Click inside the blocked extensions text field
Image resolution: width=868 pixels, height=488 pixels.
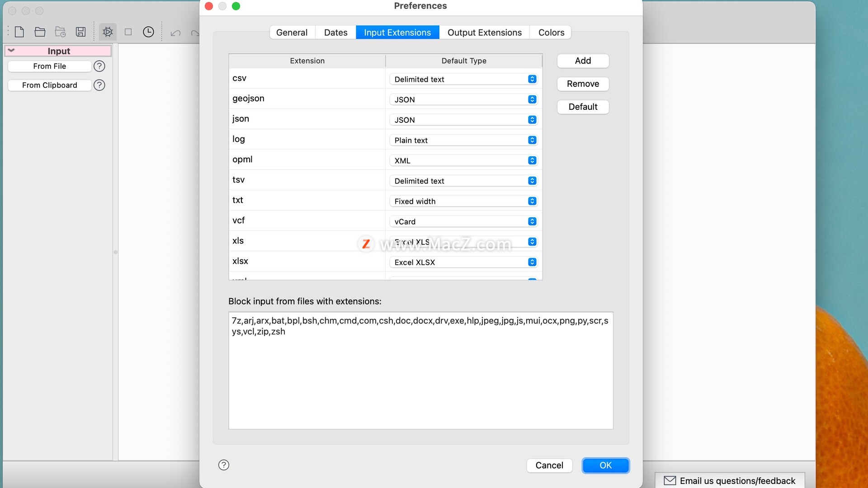(x=420, y=371)
